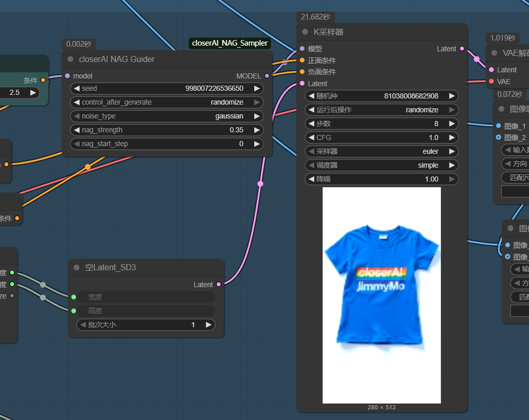Click the closerAI_NAG_Sampler group label
Image resolution: width=529 pixels, height=420 pixels.
(x=230, y=43)
